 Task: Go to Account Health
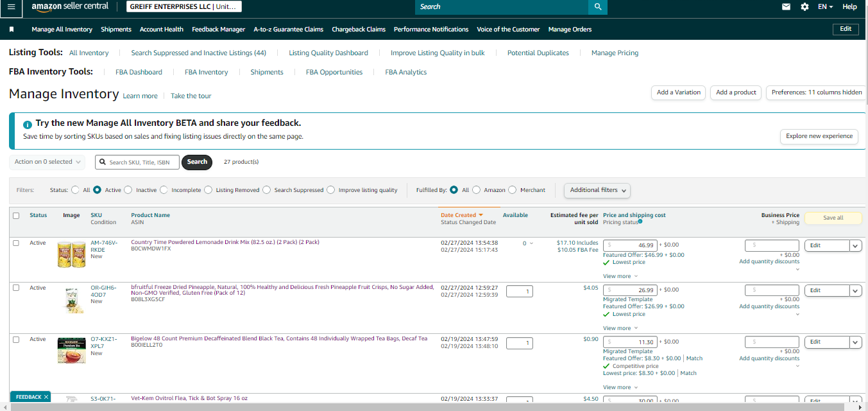(162, 30)
